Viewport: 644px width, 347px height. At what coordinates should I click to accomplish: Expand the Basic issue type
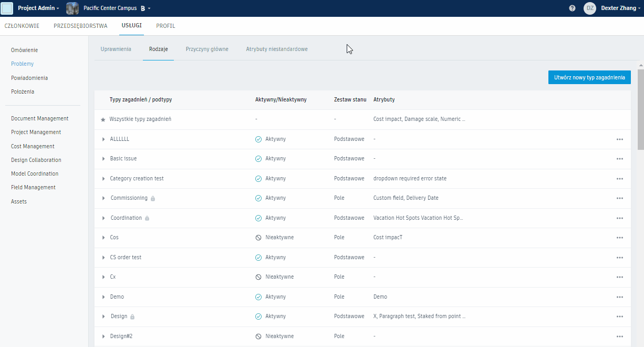(103, 159)
